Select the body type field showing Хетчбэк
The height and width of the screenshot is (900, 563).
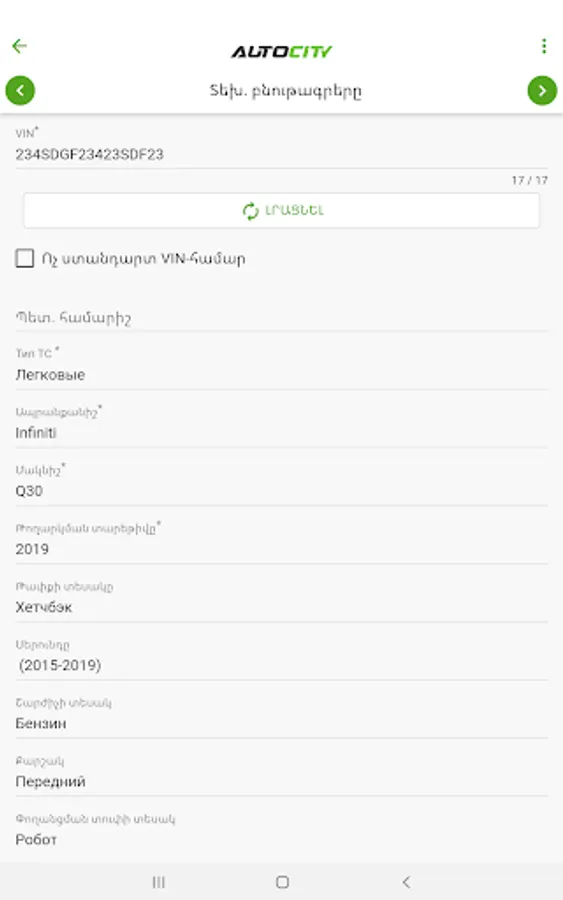click(281, 600)
